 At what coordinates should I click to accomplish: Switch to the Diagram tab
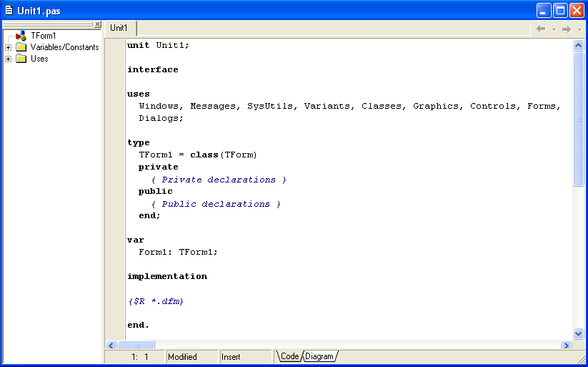319,356
